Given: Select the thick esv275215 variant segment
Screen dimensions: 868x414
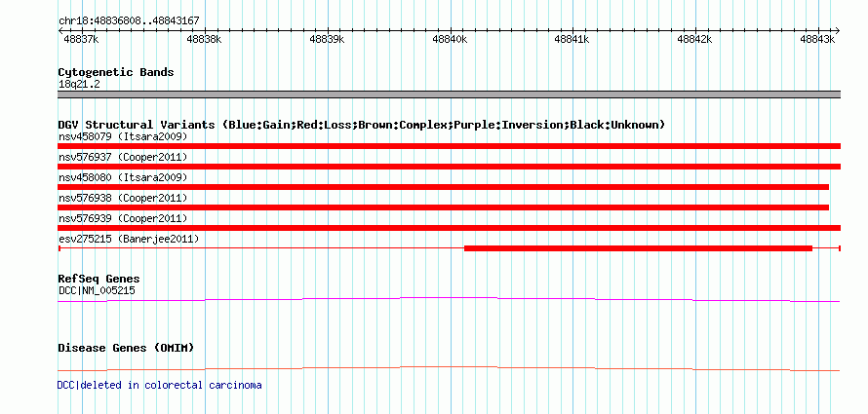Looking at the screenshot, I should tap(638, 248).
